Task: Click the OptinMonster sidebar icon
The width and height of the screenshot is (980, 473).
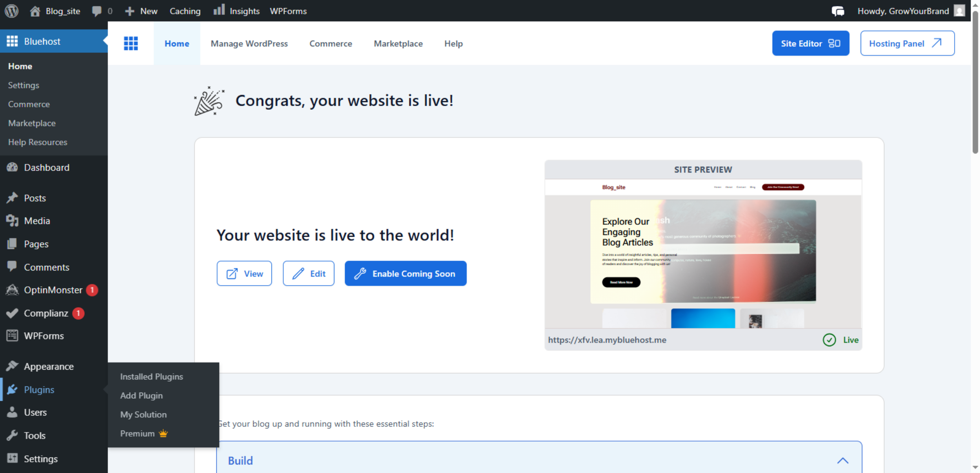Action: tap(12, 290)
